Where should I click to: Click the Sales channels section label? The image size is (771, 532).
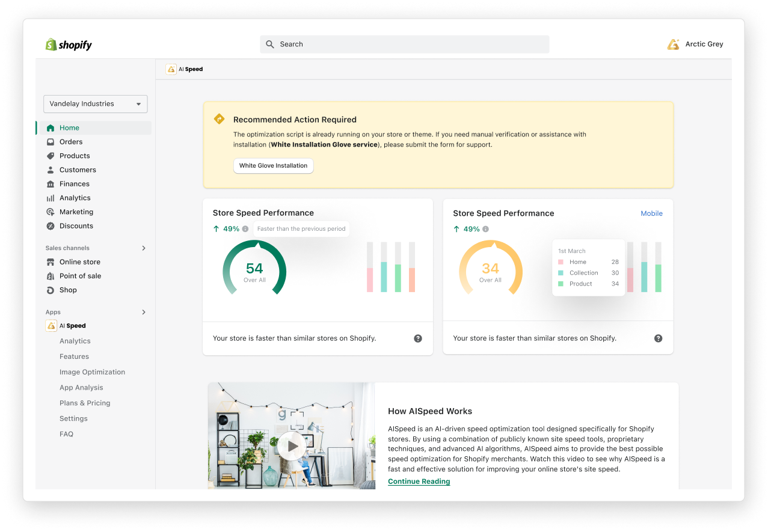click(67, 248)
